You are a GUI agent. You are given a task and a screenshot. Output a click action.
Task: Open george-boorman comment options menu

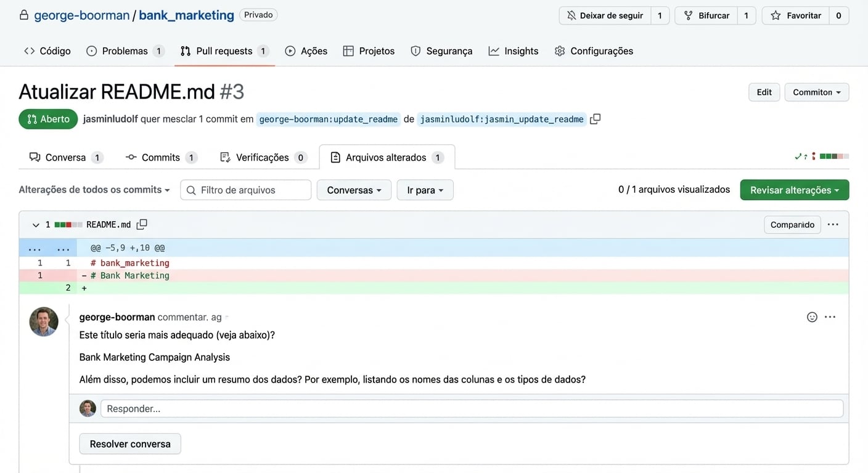pos(830,317)
